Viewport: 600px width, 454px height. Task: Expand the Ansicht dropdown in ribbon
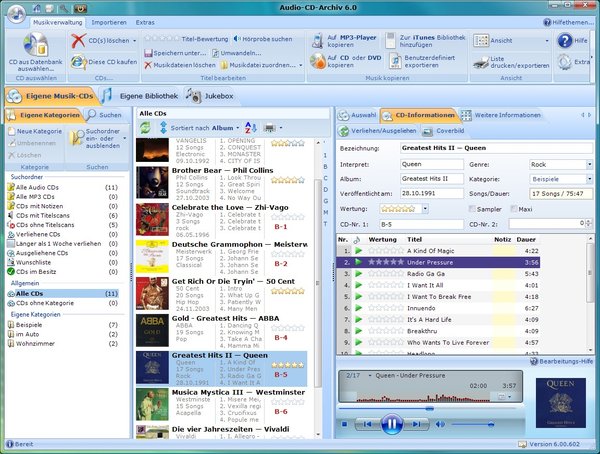(x=546, y=41)
